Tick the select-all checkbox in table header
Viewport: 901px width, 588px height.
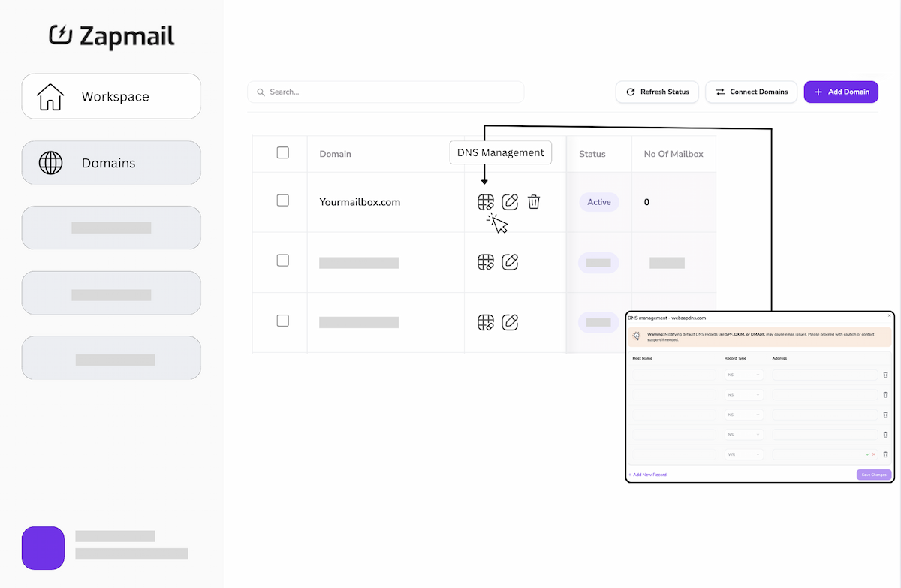point(282,152)
